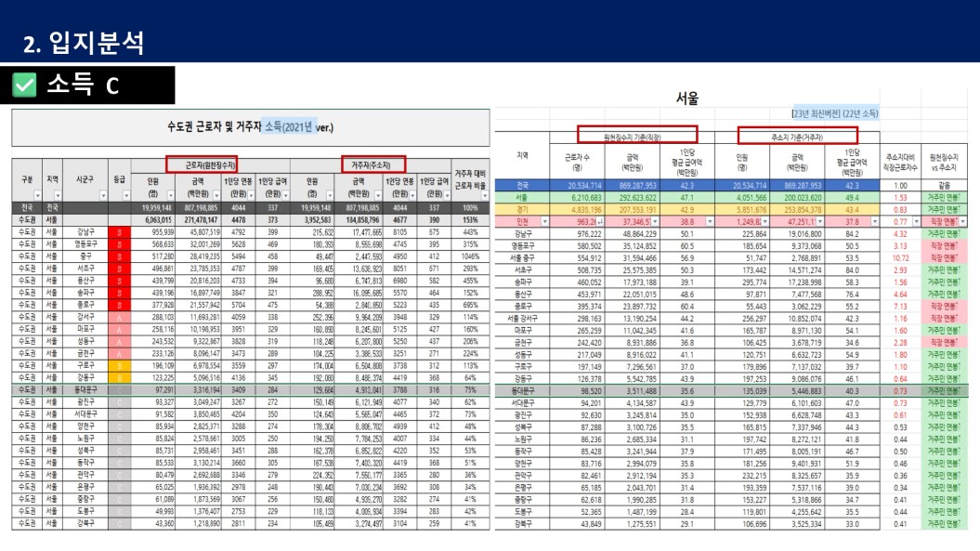Open 1인당 급여 filter under 근로자(원천징수지)
The width and height of the screenshot is (980, 551).
point(285,196)
